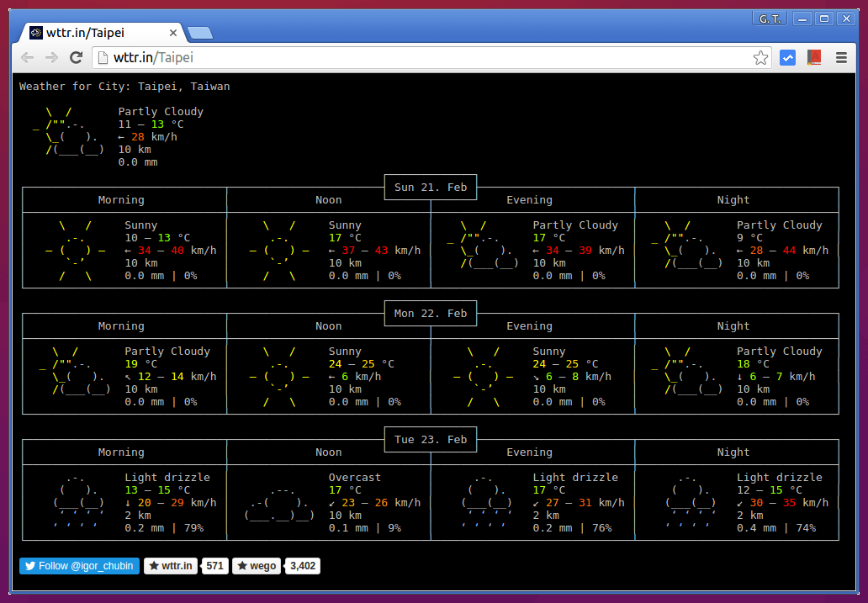Click the page info icon in address bar
868x603 pixels.
tap(103, 57)
